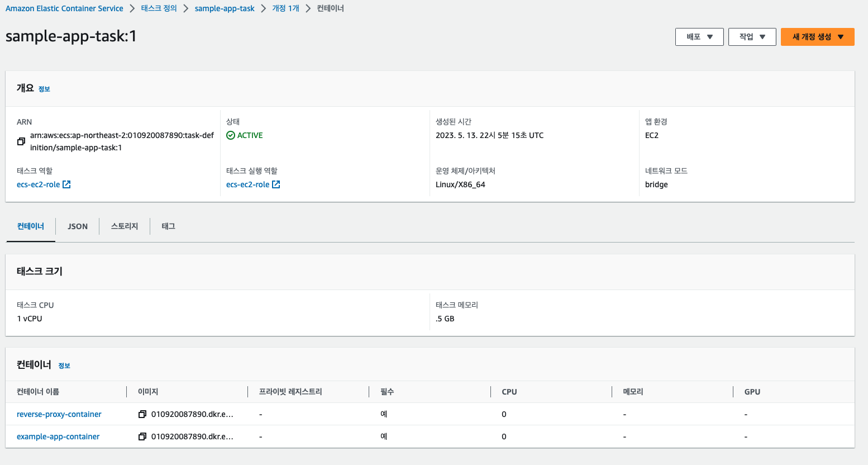
Task: Open the 작업 dropdown button
Action: click(752, 37)
